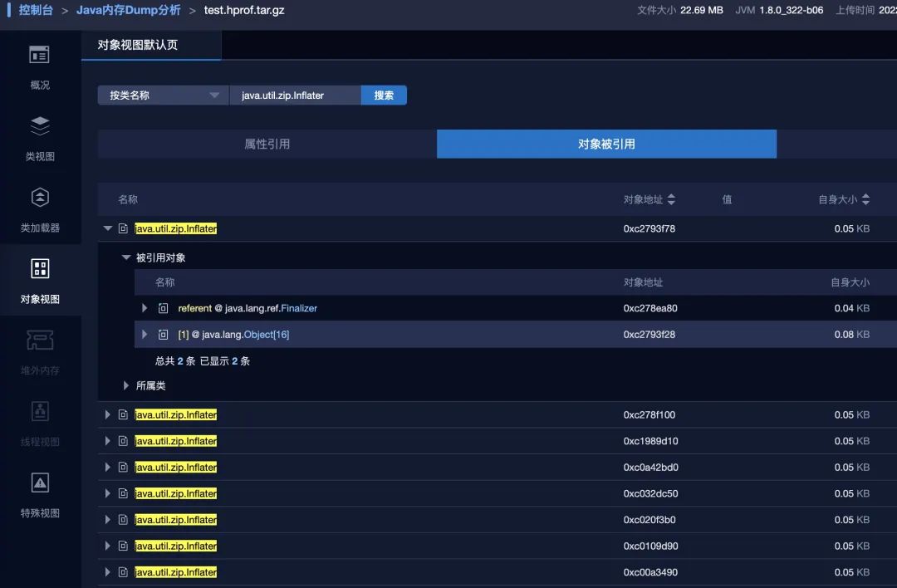The image size is (897, 588).
Task: Click object icon of Inflater row 0xc0a42bd0
Action: (x=123, y=468)
